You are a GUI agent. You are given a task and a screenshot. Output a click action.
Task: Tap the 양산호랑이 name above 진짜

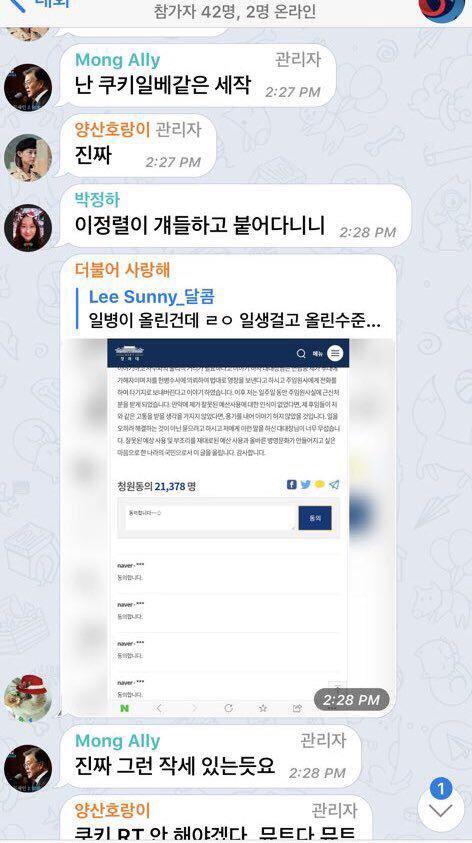(112, 129)
